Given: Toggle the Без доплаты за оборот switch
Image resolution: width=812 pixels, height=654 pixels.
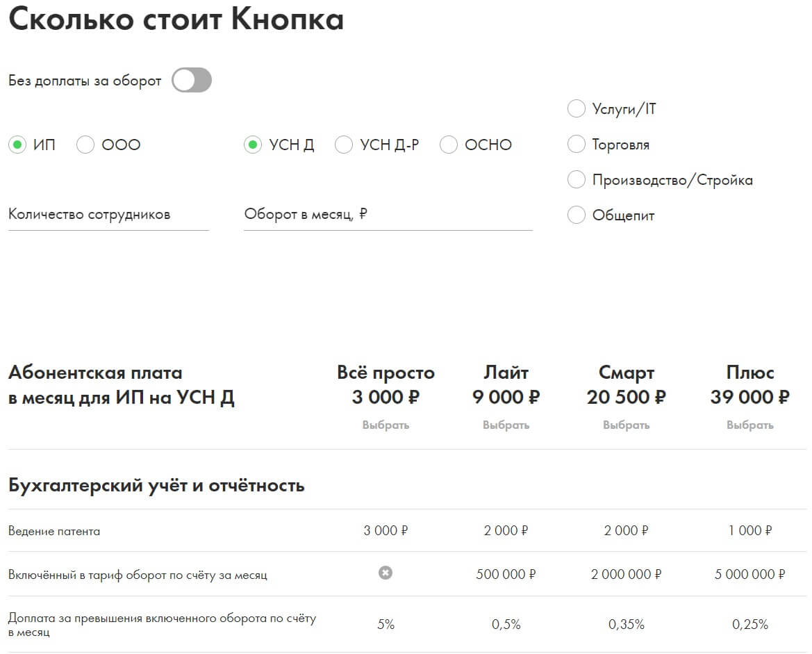Looking at the screenshot, I should click(x=192, y=81).
